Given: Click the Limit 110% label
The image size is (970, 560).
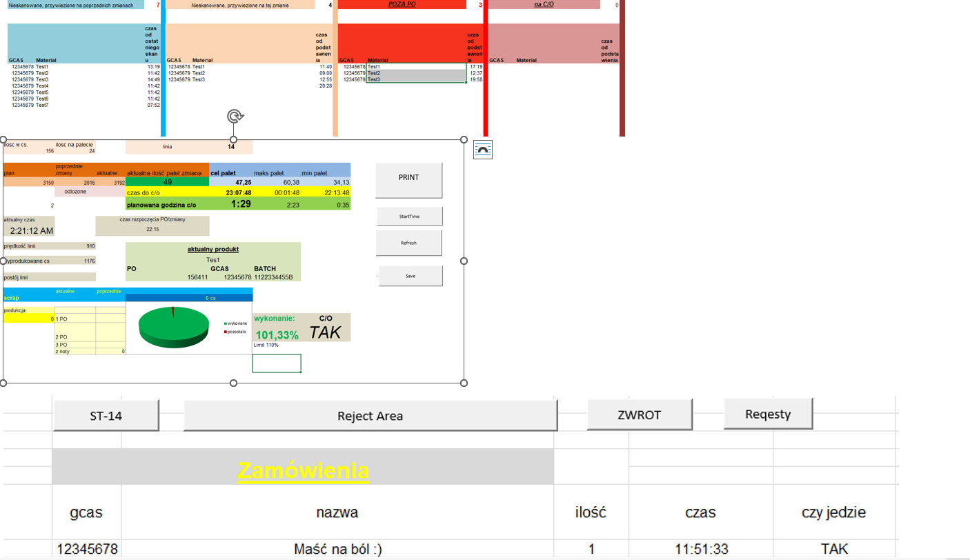Looking at the screenshot, I should coord(266,345).
